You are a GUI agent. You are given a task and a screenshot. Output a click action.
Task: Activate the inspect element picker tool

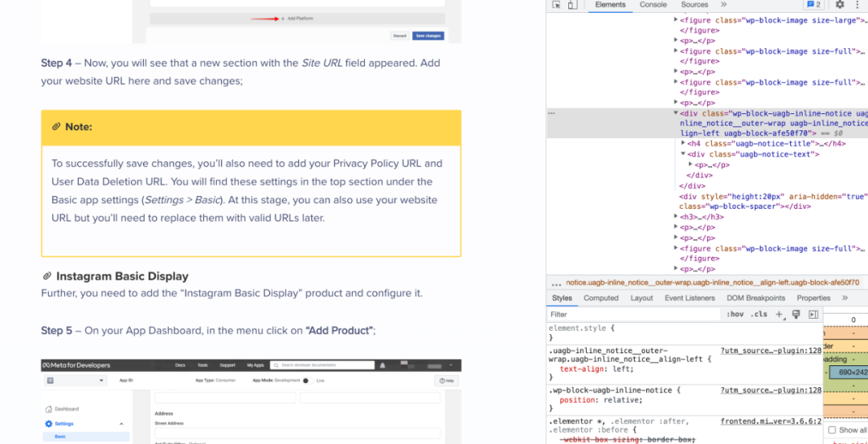pos(556,5)
